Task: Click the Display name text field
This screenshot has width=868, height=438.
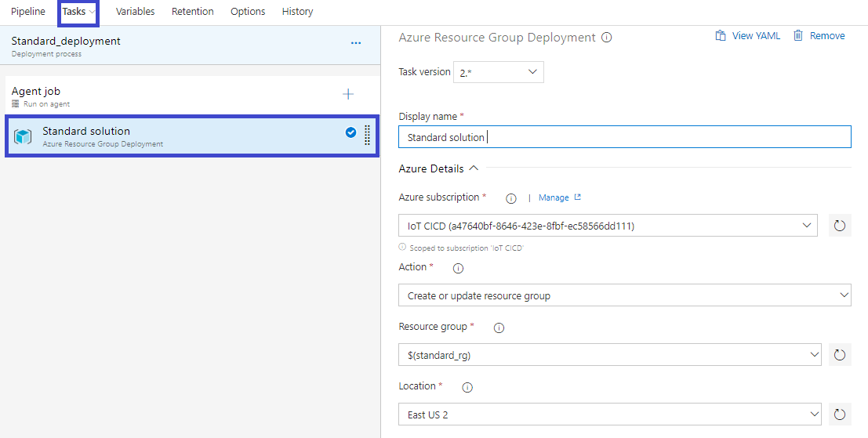Action: (624, 137)
